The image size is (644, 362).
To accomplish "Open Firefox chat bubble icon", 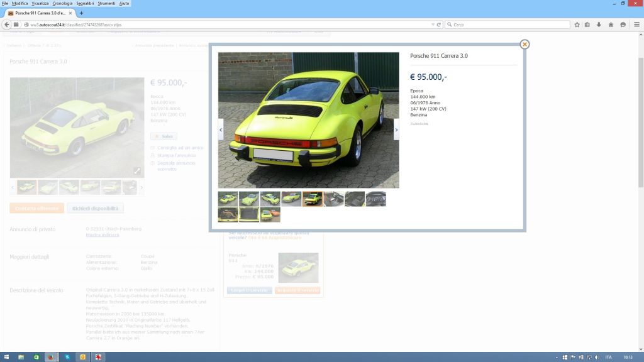I will click(x=623, y=25).
